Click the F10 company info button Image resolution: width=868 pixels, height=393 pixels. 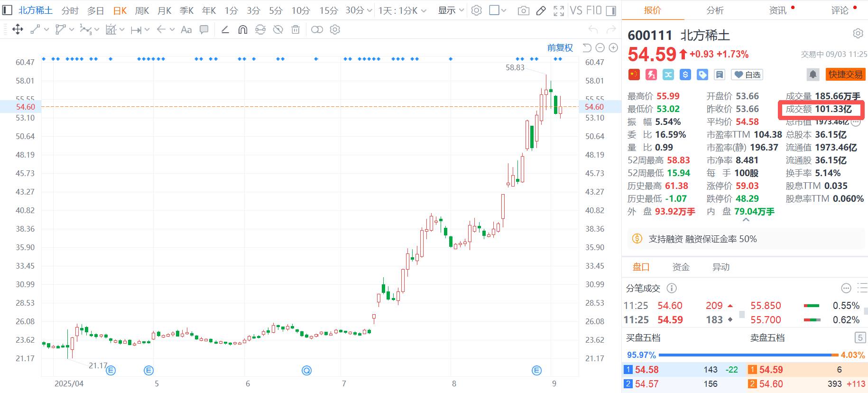coord(594,10)
